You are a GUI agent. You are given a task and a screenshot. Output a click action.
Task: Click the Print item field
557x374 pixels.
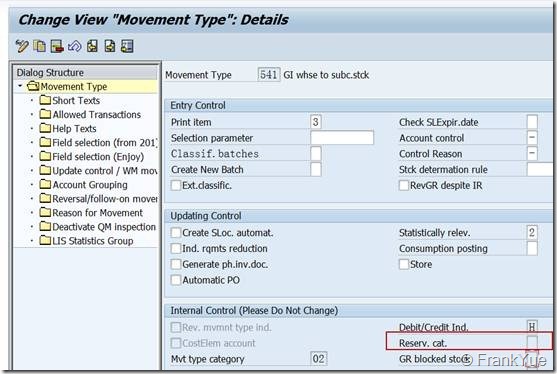[x=315, y=122]
